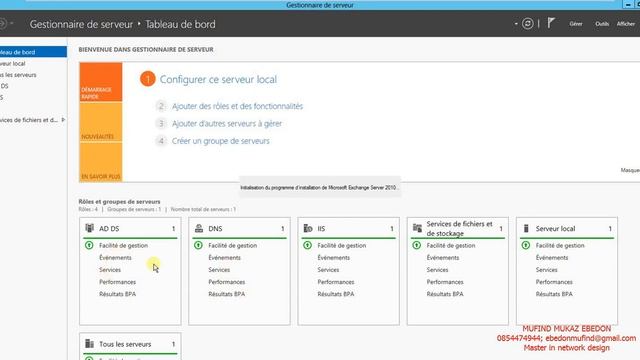Click Résultats BPA in IIS tile
640x360 pixels.
point(336,294)
